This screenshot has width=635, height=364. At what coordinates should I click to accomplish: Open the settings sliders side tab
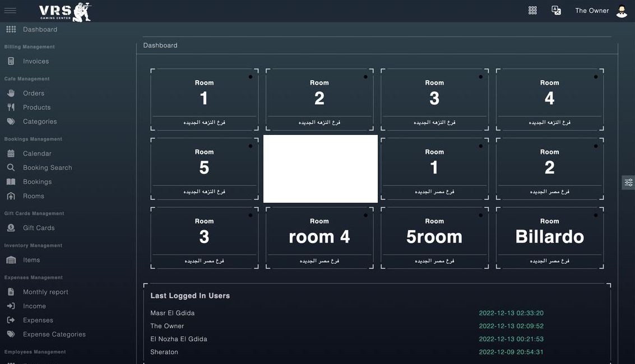tap(628, 183)
